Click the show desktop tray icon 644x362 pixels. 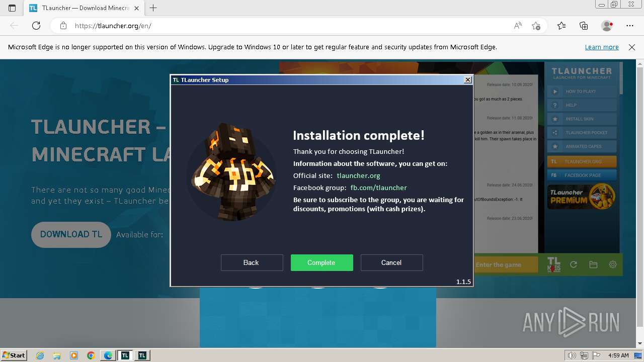coord(638,355)
